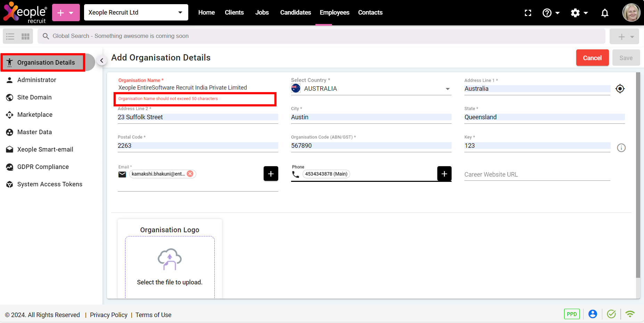Open the settings gear menu
This screenshot has height=323, width=644.
[x=579, y=13]
